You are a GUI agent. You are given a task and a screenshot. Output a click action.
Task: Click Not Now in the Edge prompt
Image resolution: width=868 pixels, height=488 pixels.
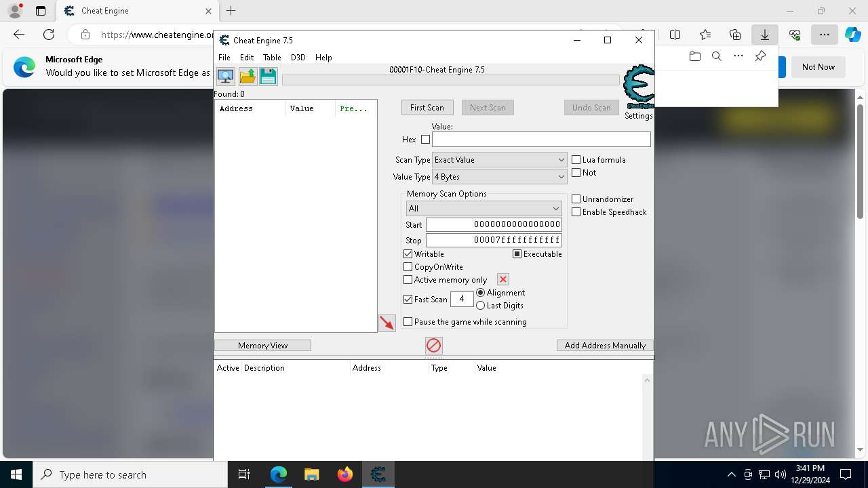point(818,67)
